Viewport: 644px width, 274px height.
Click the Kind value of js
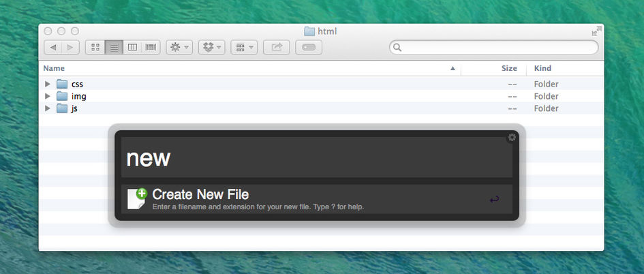point(546,108)
